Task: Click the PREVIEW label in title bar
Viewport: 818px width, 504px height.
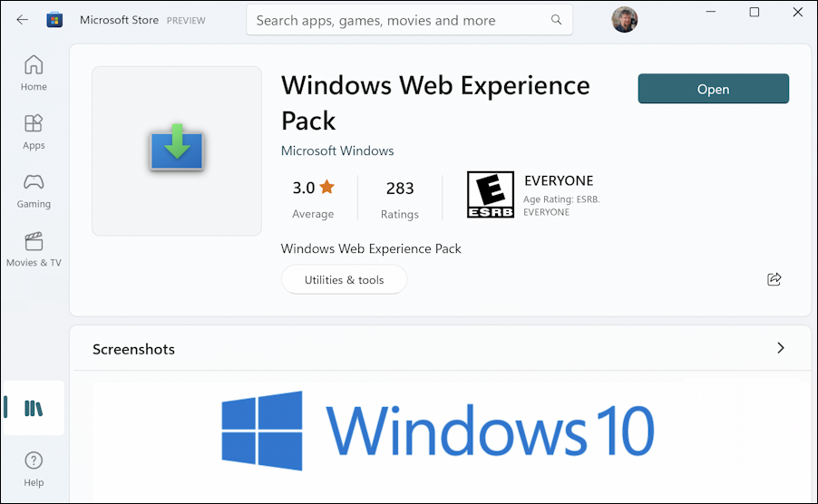Action: coord(186,21)
